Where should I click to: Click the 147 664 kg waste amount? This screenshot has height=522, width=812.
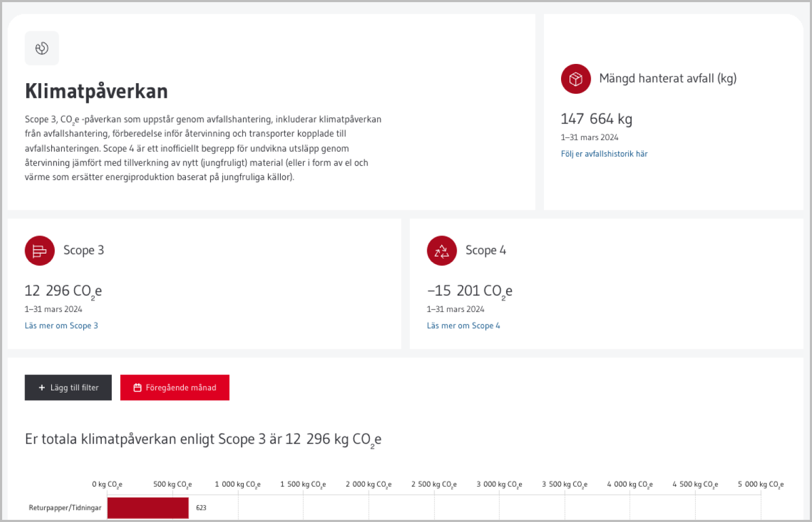coord(596,119)
